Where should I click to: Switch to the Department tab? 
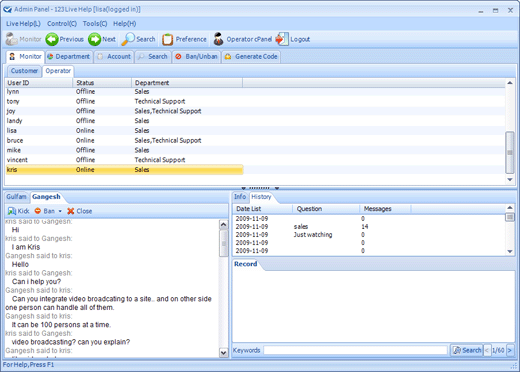click(69, 57)
